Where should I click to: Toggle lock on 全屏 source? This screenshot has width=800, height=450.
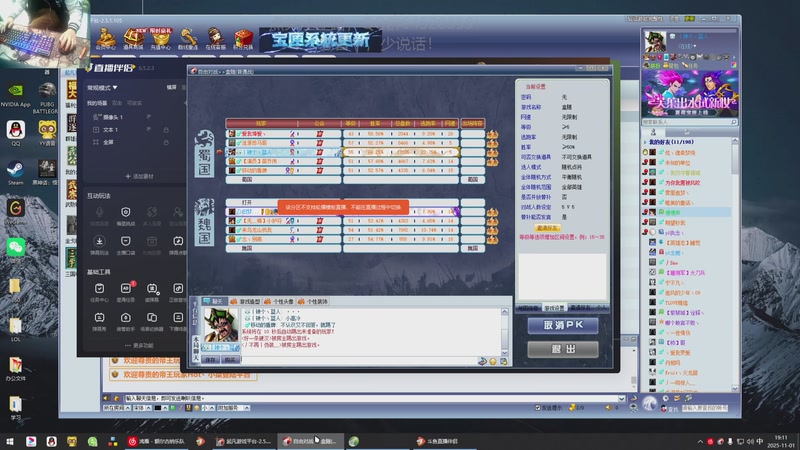pos(166,142)
